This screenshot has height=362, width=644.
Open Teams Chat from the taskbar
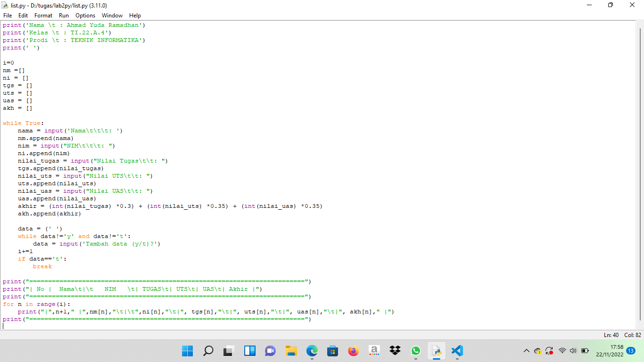[270, 351]
